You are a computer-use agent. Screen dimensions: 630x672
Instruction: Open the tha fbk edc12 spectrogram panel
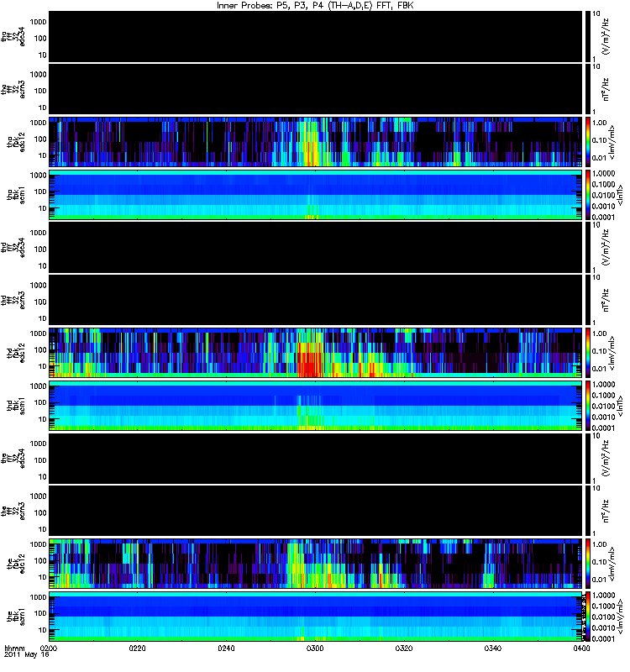(x=316, y=141)
